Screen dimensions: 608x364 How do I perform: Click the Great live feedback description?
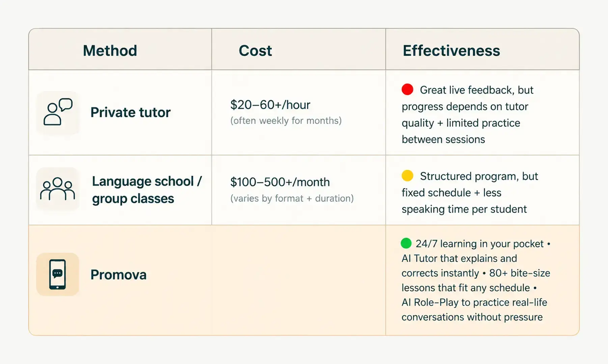[468, 115]
